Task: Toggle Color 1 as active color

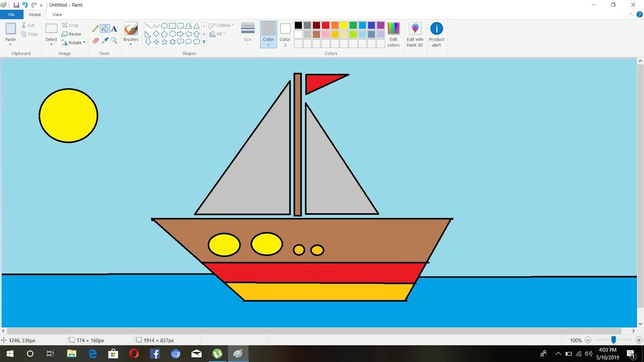Action: 268,34
